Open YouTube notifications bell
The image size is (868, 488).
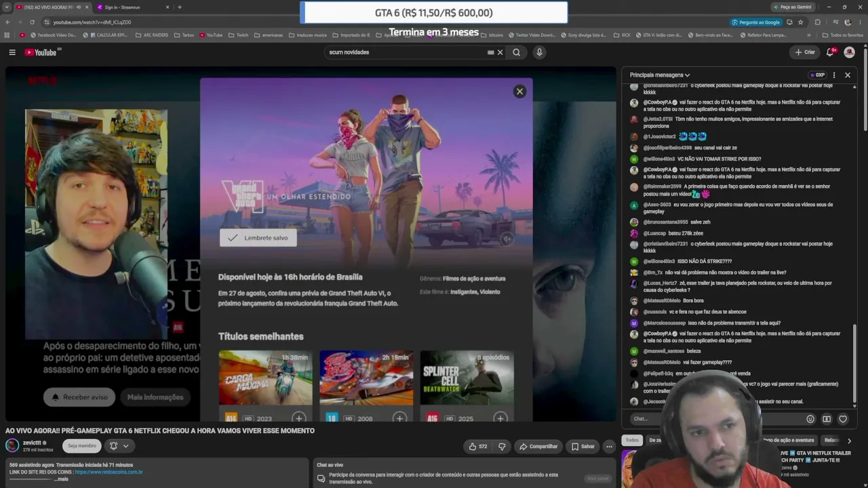[830, 52]
